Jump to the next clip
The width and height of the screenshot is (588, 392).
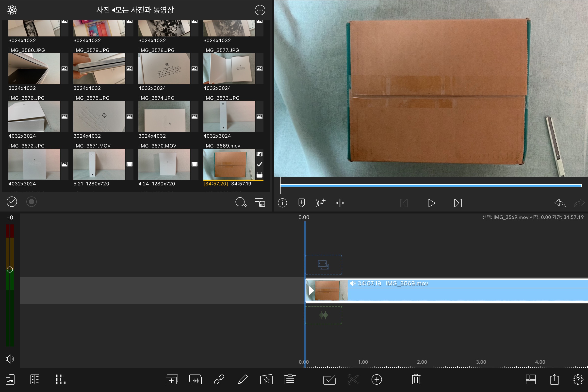click(x=457, y=203)
